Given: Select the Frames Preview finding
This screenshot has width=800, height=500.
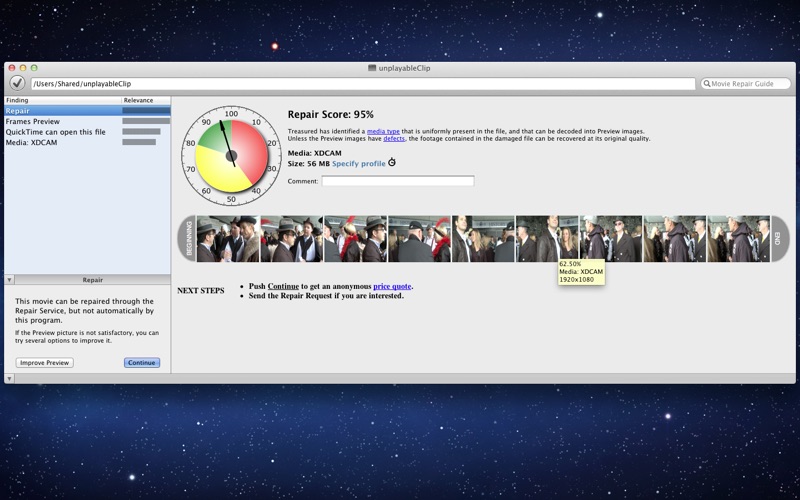Looking at the screenshot, I should 87,121.
